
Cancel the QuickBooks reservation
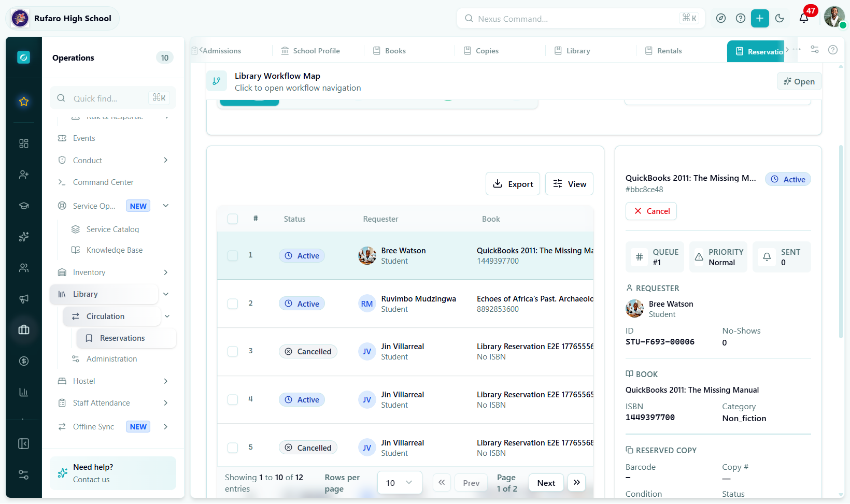tap(651, 211)
